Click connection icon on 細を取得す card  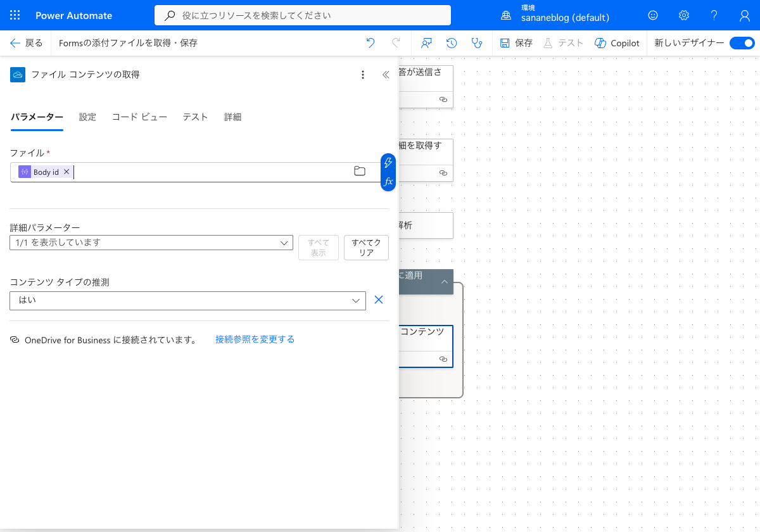[443, 173]
